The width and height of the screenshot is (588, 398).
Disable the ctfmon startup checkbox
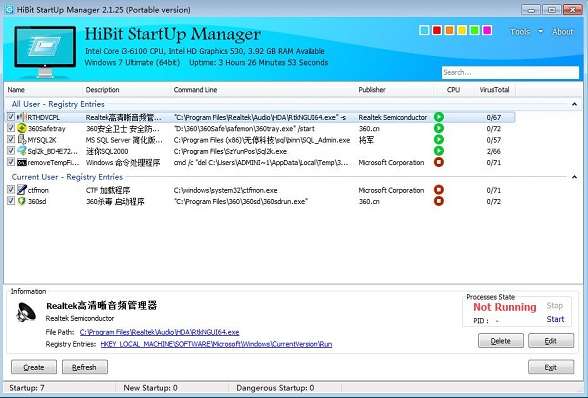[11, 190]
